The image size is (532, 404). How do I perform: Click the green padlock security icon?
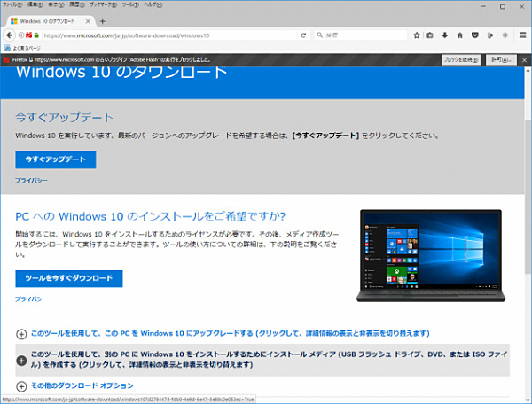36,35
